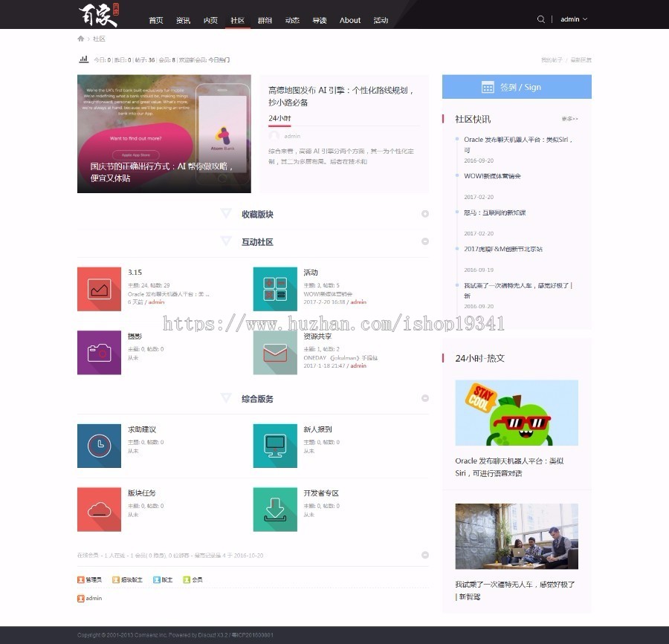Click the 管理员 legend icon
This screenshot has width=669, height=644.
80,579
